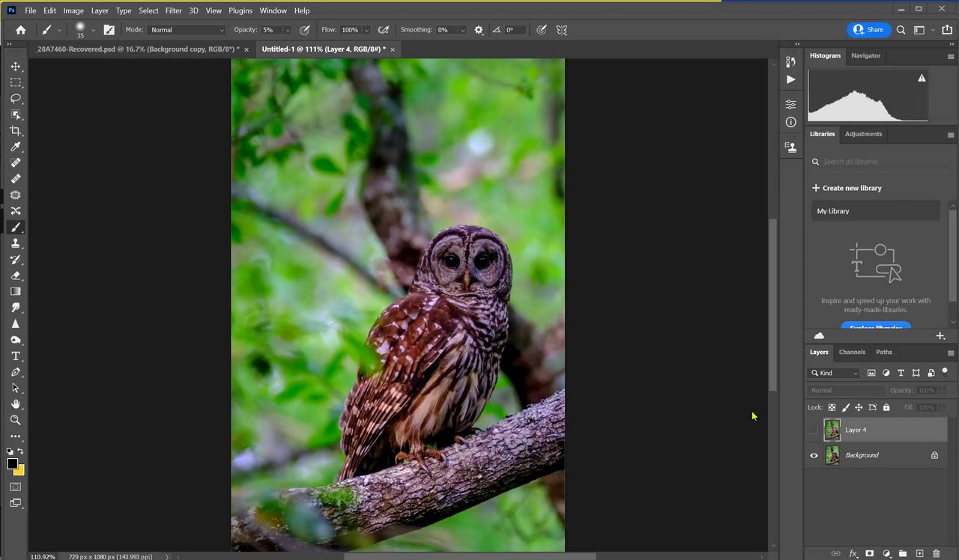Switch to the Channels tab
This screenshot has height=560, width=959.
point(852,352)
